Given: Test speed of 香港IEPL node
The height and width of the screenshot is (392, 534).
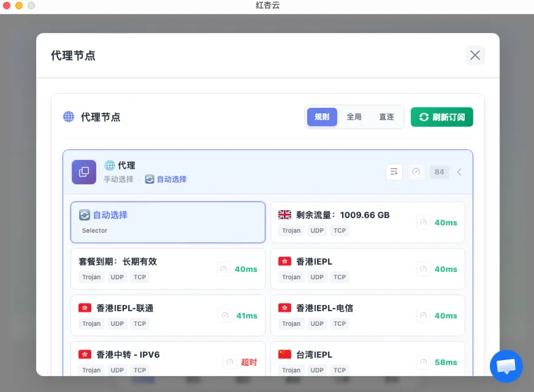Looking at the screenshot, I should [424, 269].
